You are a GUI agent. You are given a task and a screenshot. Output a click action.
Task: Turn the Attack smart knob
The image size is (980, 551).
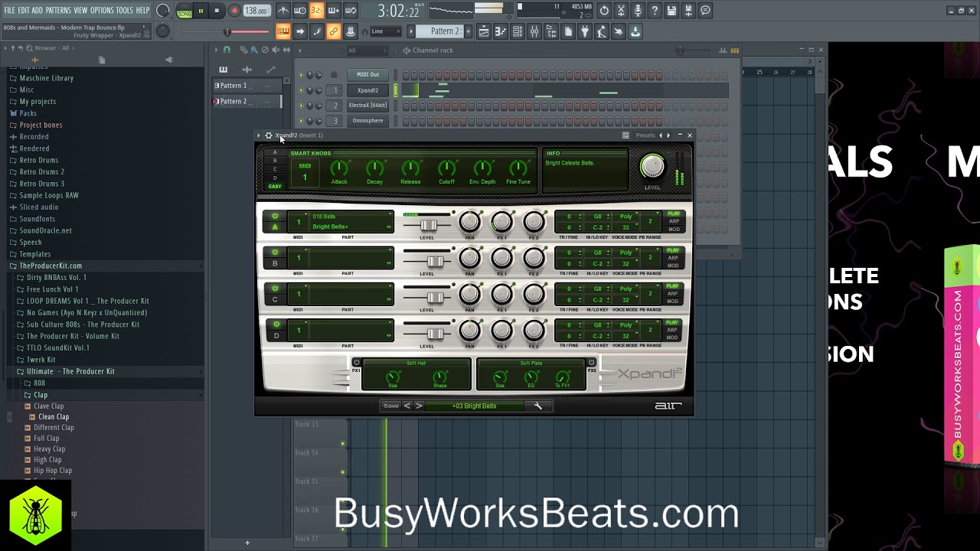click(339, 168)
